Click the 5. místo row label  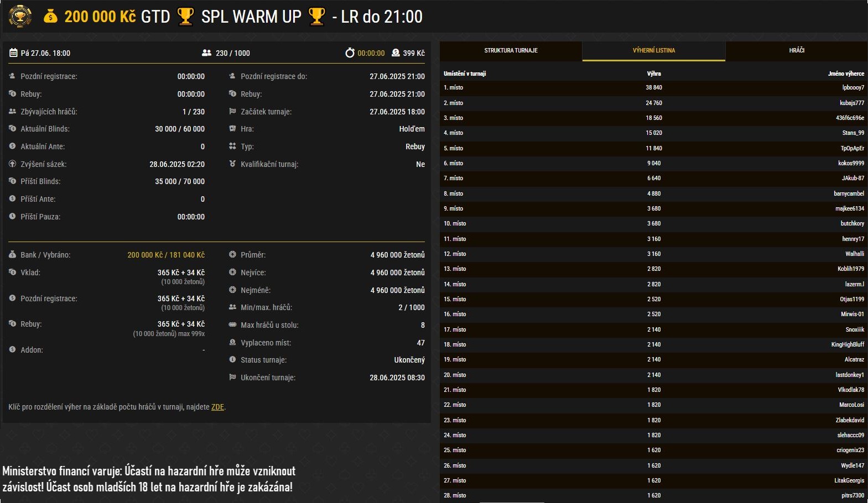(454, 148)
